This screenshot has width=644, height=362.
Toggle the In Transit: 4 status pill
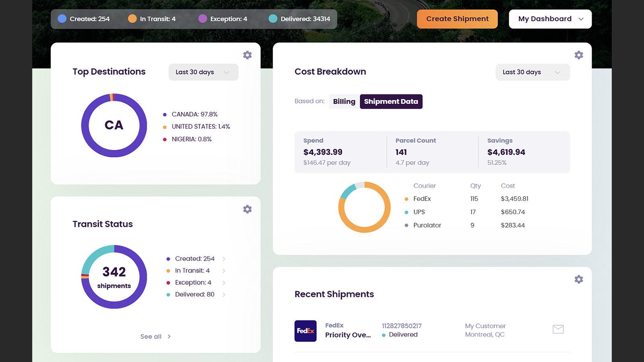pyautogui.click(x=153, y=18)
